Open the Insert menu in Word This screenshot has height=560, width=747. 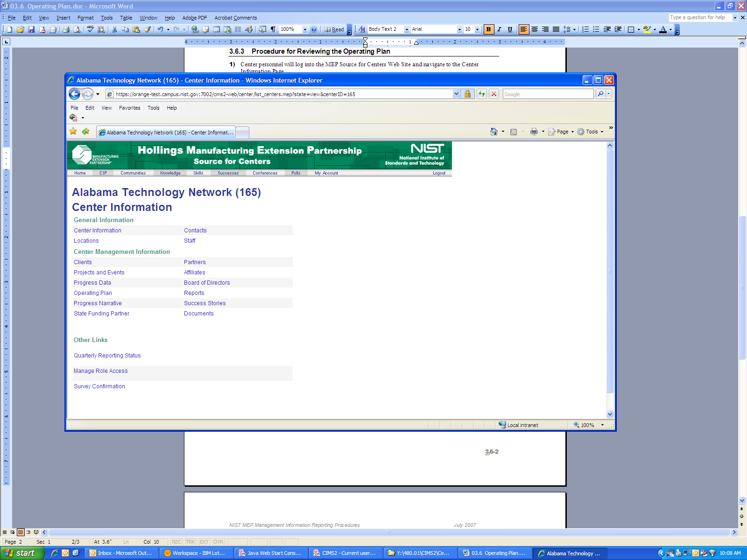click(x=63, y=18)
